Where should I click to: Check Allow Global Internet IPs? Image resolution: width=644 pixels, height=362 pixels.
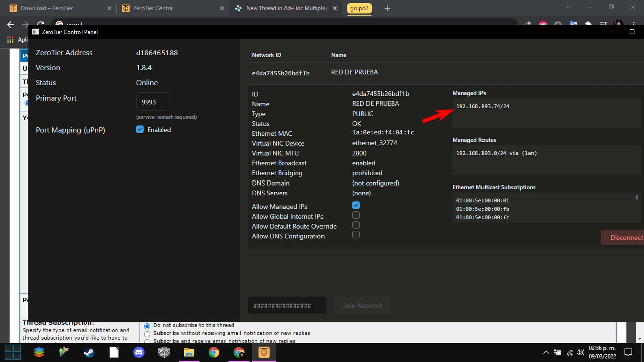(x=356, y=215)
